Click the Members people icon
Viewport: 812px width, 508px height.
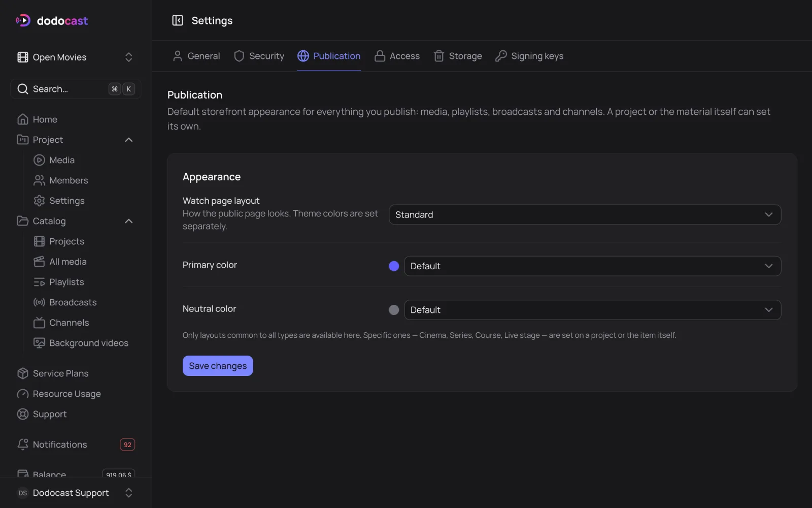coord(39,180)
